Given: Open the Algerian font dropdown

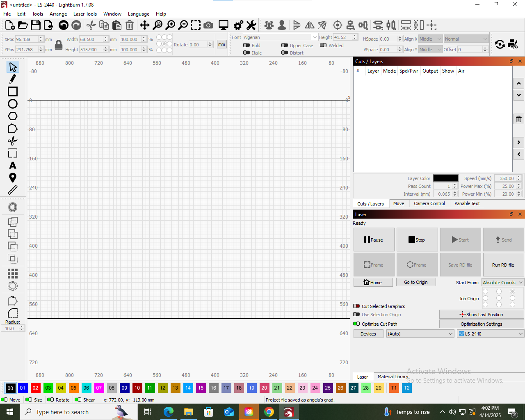Looking at the screenshot, I should (314, 37).
